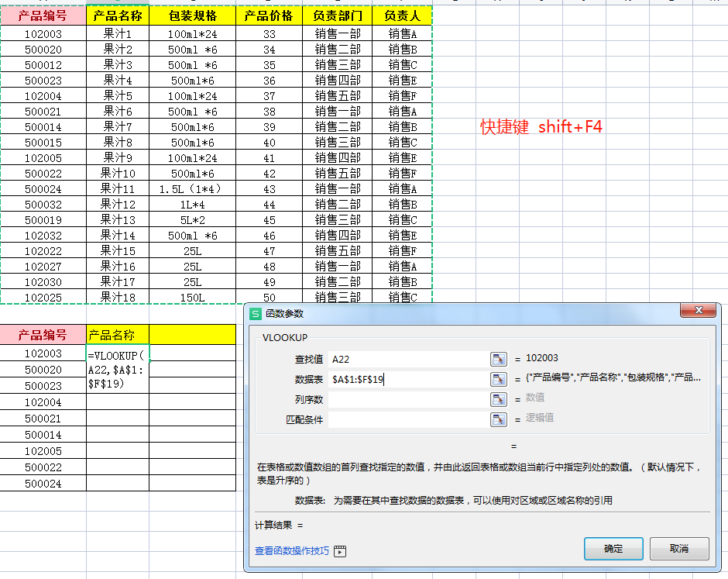Focus the 匹配条件 input field
Viewport: 728px width, 579px height.
408,419
